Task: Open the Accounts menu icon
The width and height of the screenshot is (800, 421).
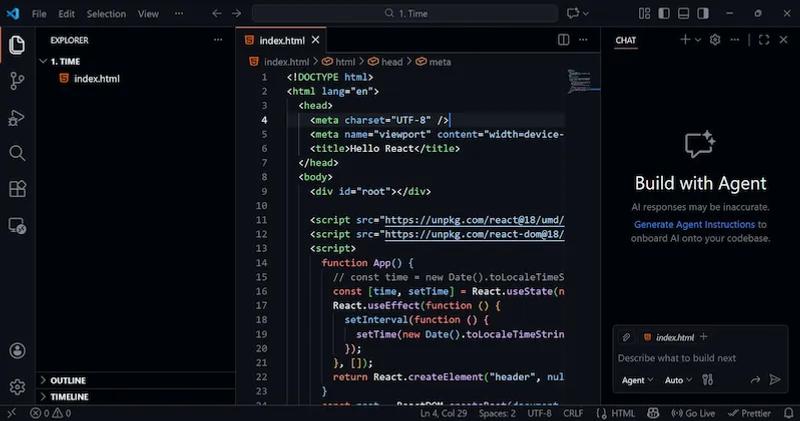Action: 17,351
